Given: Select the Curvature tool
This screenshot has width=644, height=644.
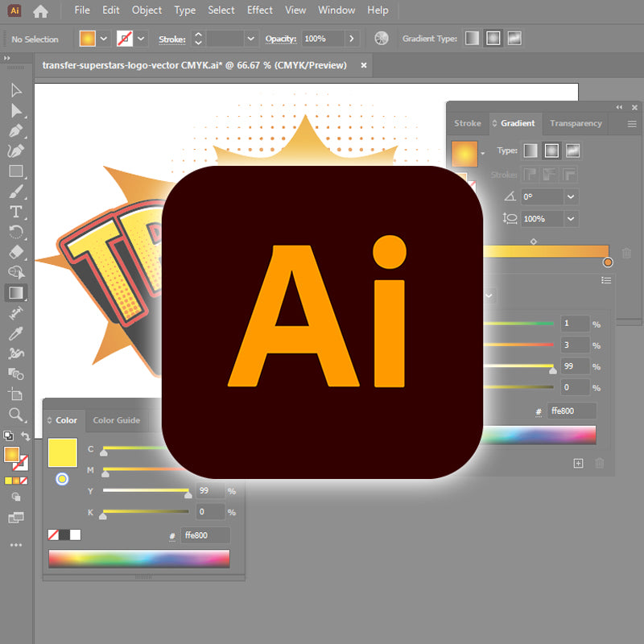Looking at the screenshot, I should coord(15,151).
